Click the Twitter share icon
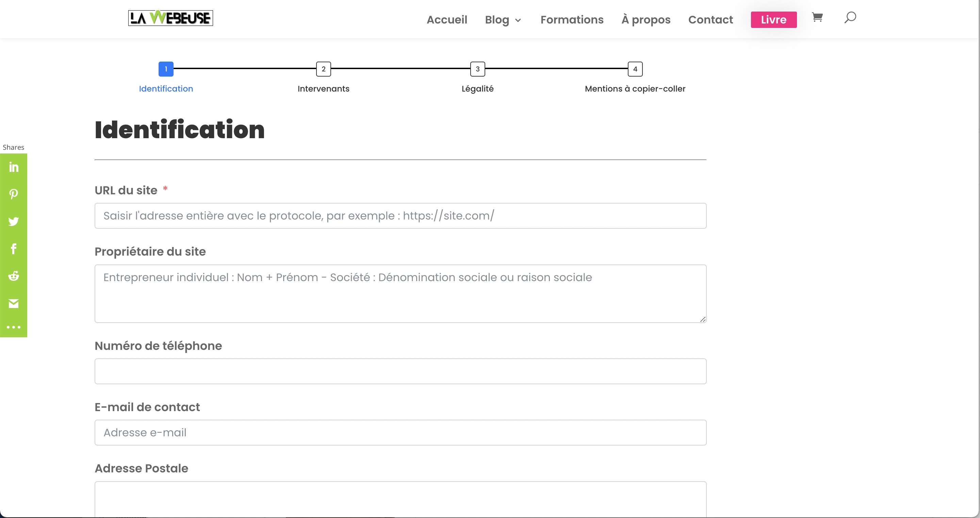This screenshot has width=980, height=518. (14, 222)
